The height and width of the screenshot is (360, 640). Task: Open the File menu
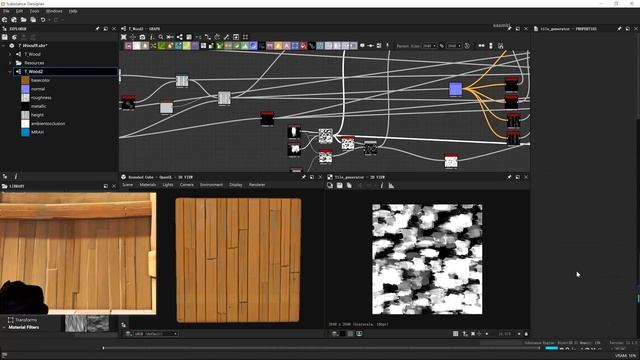coord(6,11)
